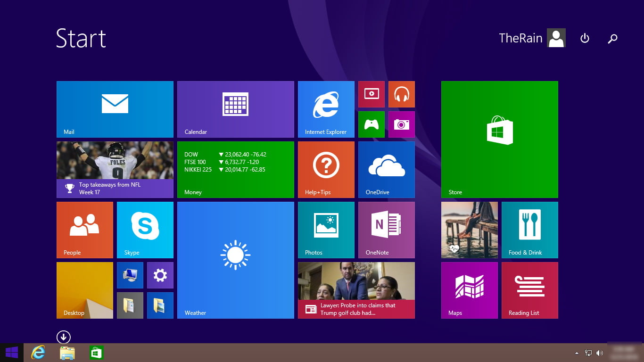Open the People tile

pos(85,230)
